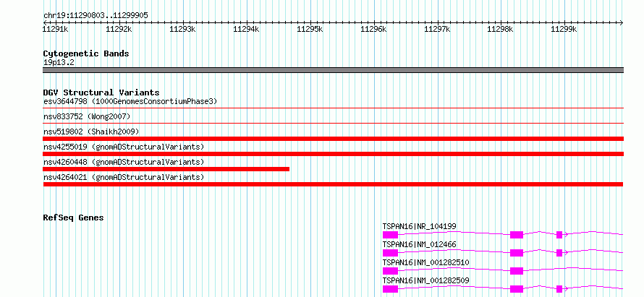Screen dimensions: 644x297
Task: Click the 11295k ruler label
Action: (x=310, y=29)
